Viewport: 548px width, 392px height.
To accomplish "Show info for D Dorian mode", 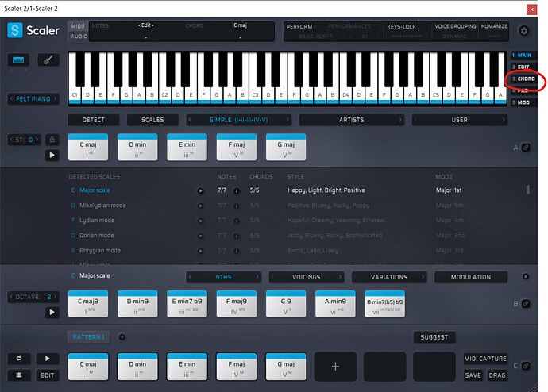I will pos(237,236).
